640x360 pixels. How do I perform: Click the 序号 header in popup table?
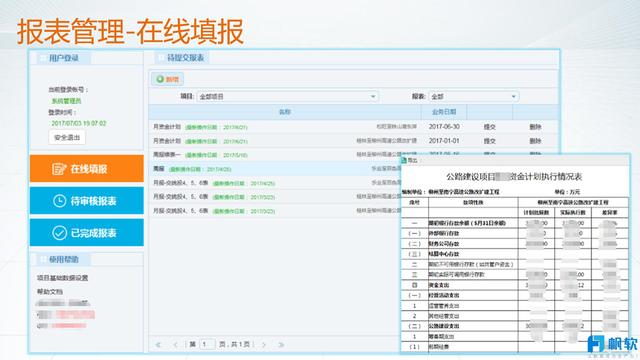click(414, 202)
